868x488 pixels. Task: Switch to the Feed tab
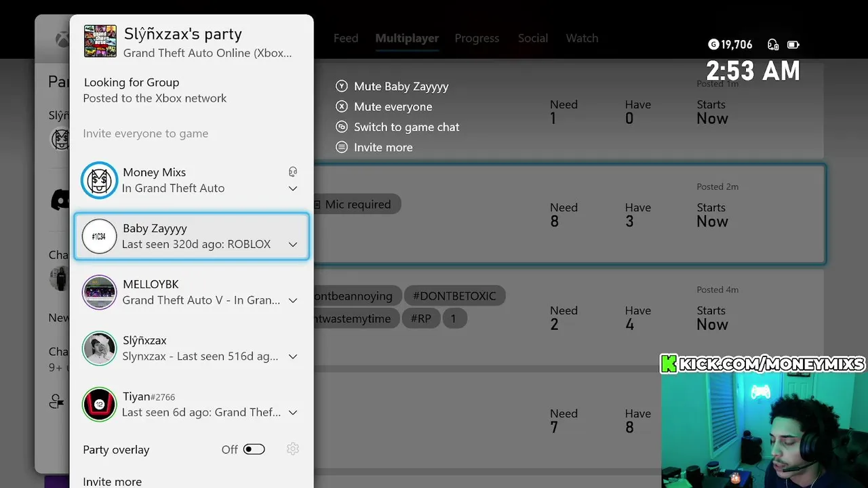[x=346, y=38]
